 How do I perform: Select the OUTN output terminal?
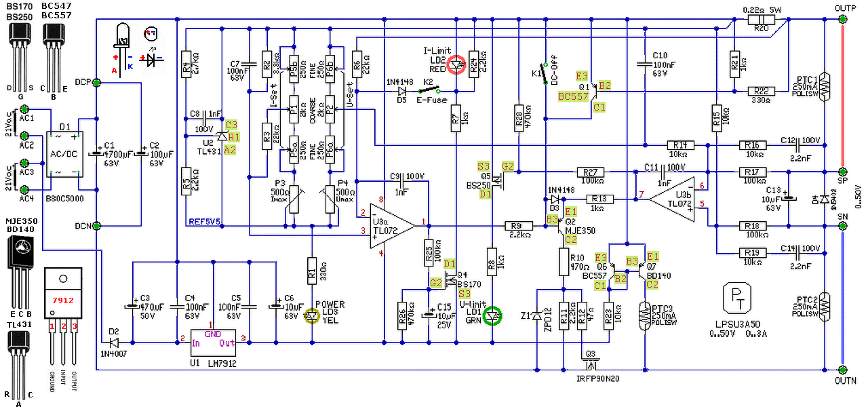(x=842, y=370)
